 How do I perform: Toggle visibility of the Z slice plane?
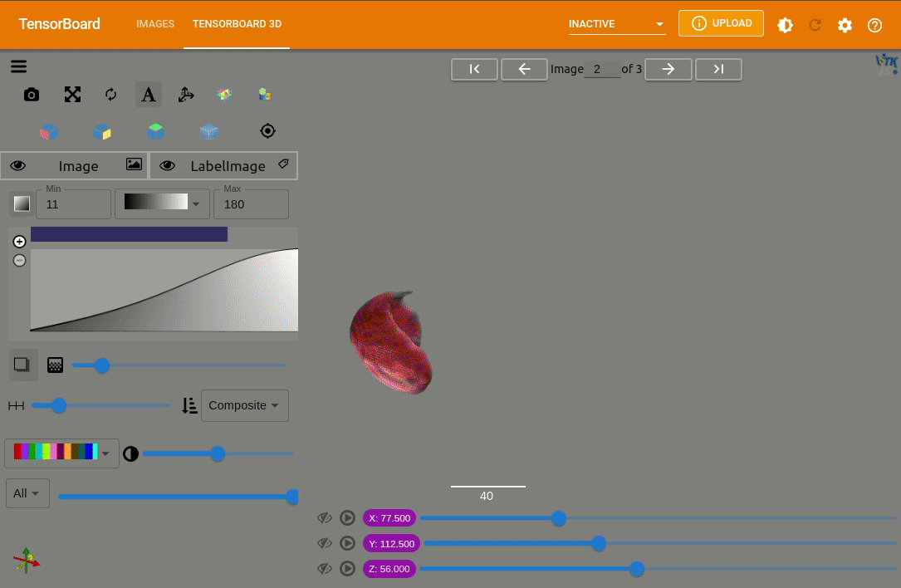point(325,568)
